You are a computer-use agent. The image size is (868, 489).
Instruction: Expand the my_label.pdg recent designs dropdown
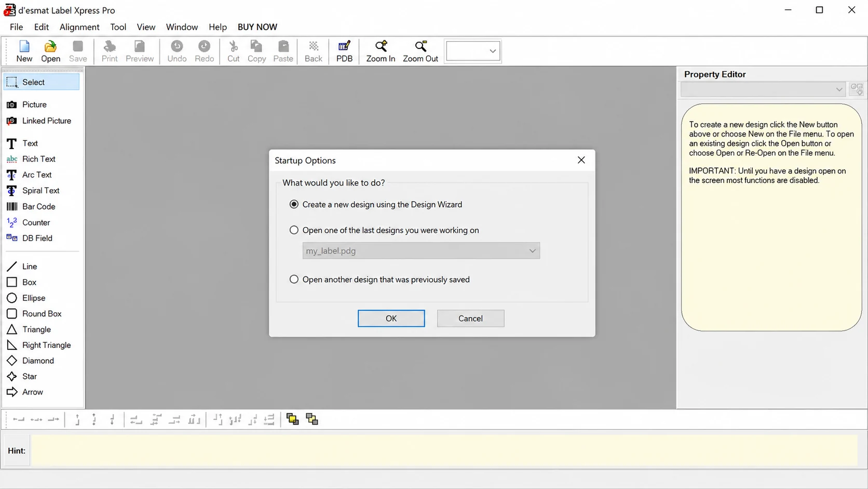pos(532,251)
